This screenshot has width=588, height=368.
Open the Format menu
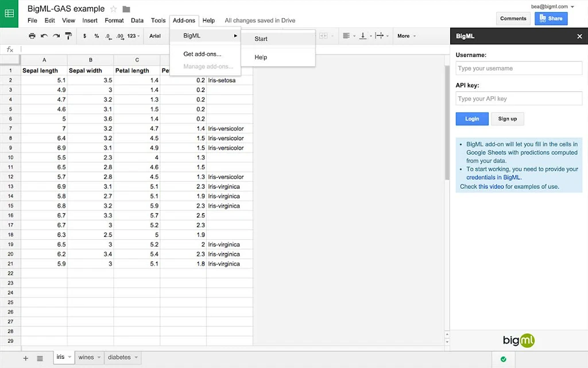(x=114, y=20)
